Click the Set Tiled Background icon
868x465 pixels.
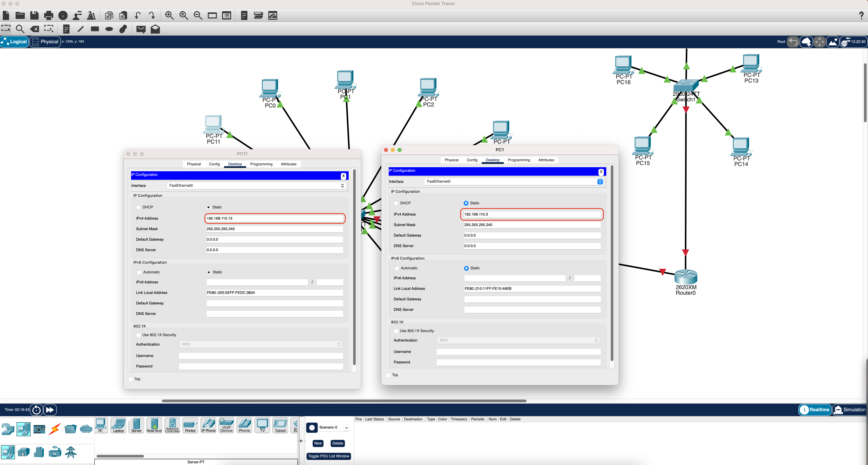(833, 42)
